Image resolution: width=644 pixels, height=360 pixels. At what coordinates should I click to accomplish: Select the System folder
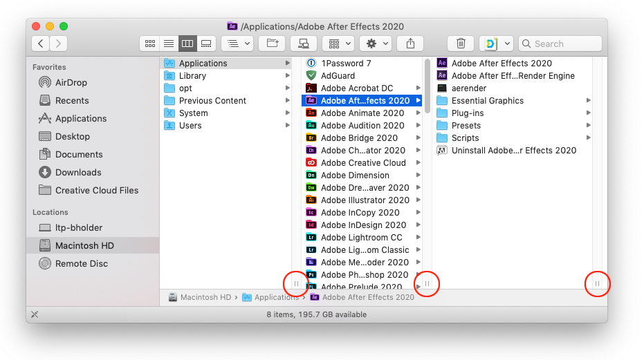226,113
